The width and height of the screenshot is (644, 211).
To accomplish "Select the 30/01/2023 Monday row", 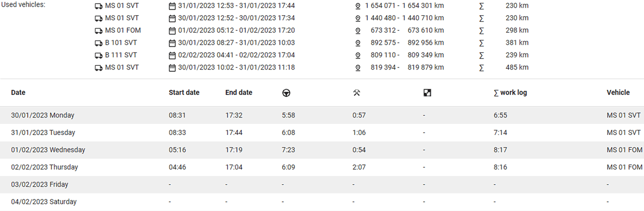I will pyautogui.click(x=322, y=115).
